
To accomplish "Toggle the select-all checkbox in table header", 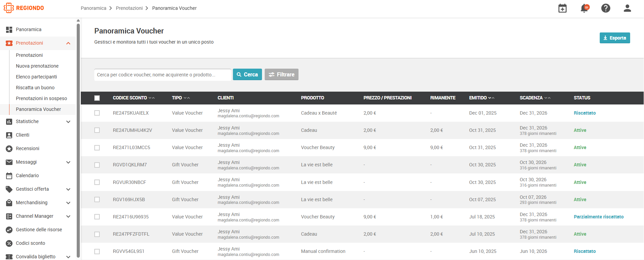I will pos(97,98).
